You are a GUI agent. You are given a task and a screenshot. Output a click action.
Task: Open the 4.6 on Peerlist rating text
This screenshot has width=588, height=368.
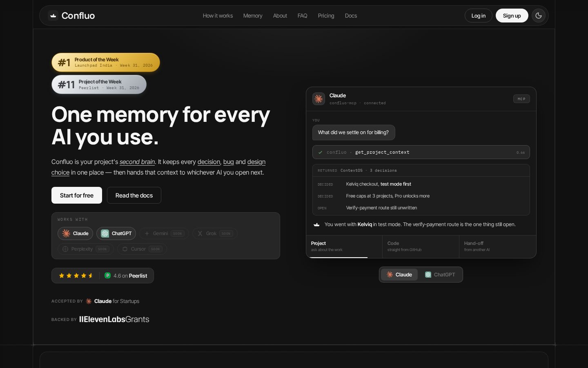130,276
